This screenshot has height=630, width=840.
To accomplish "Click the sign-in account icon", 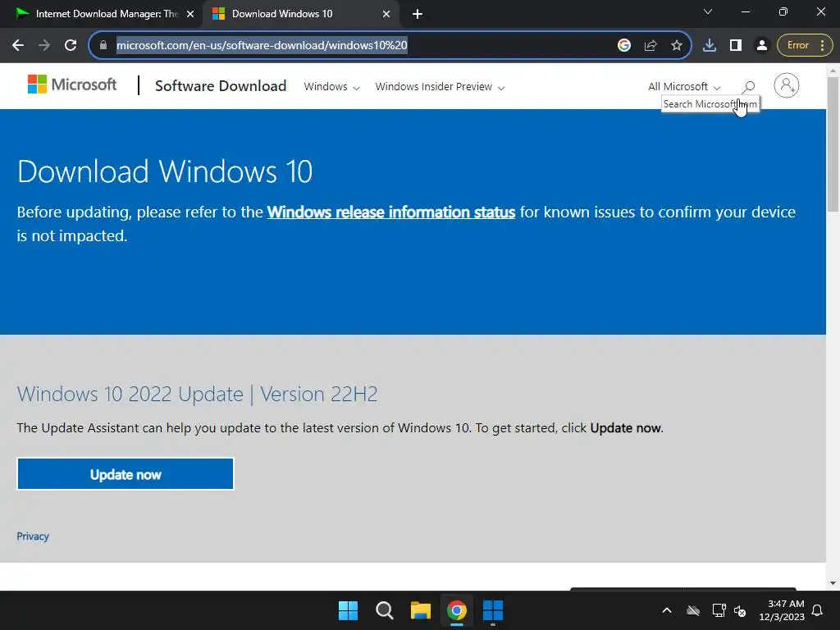I will 787,85.
